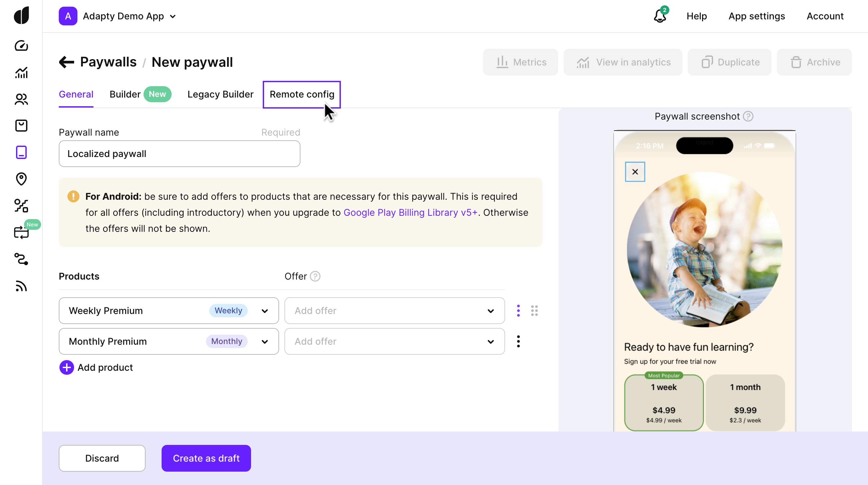The image size is (868, 485).
Task: Click Create as draft button
Action: 206,458
